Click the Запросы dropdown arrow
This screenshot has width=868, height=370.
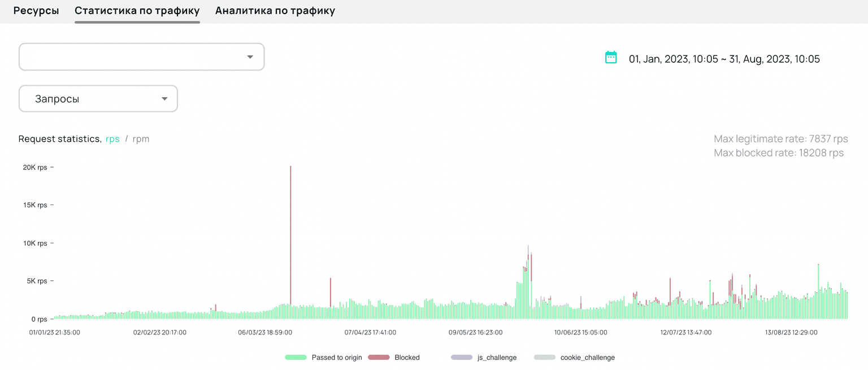[164, 99]
